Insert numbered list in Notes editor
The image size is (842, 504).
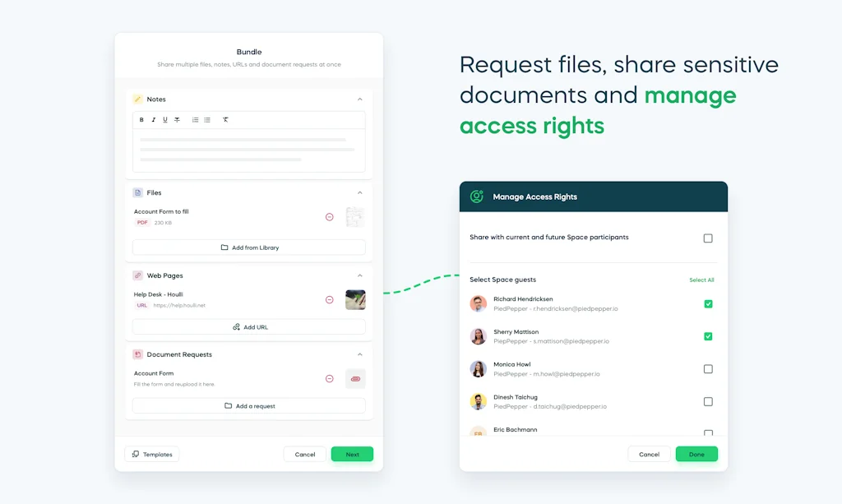point(195,120)
